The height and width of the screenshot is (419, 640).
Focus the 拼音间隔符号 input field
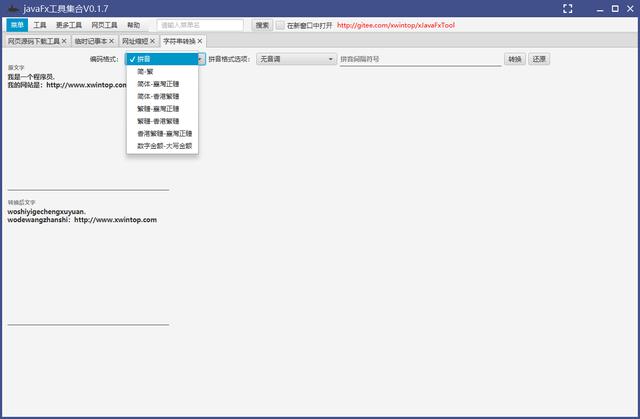pyautogui.click(x=420, y=60)
